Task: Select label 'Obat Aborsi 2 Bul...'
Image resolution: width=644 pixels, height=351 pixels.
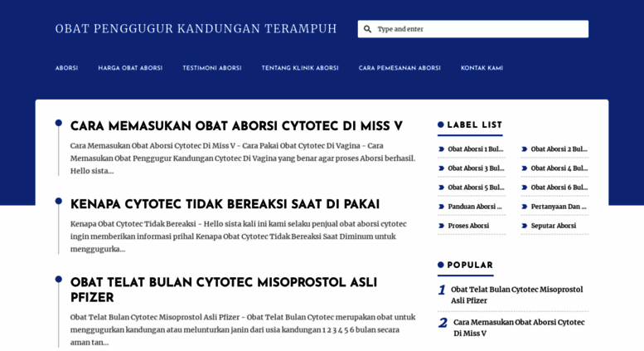Action: point(559,149)
